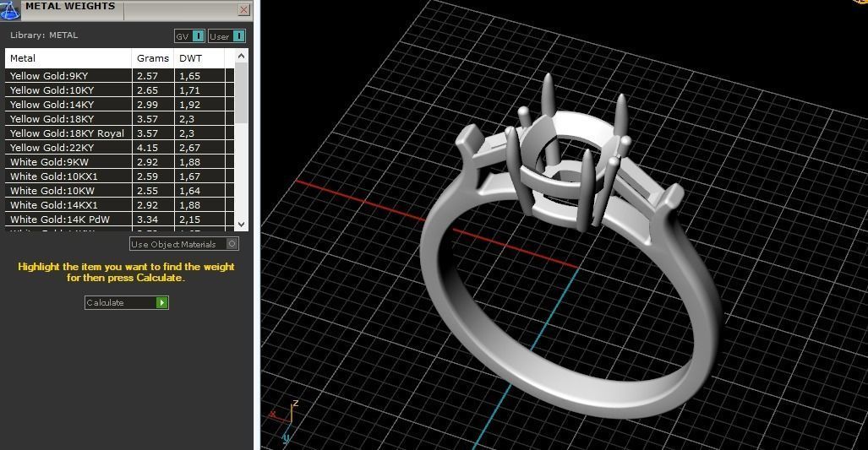This screenshot has width=868, height=450.
Task: Select the Yellow Gold:10KY row
Action: pos(119,90)
